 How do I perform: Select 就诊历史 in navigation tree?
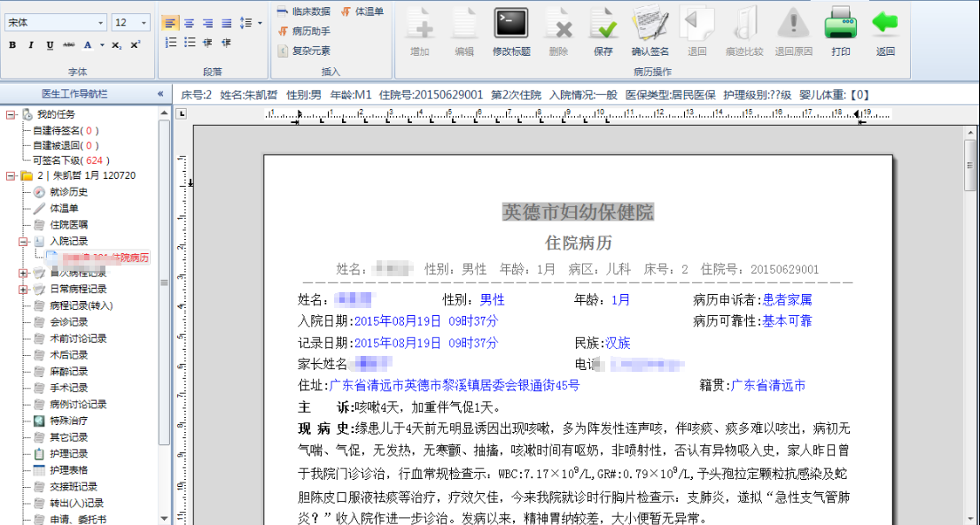[x=68, y=192]
